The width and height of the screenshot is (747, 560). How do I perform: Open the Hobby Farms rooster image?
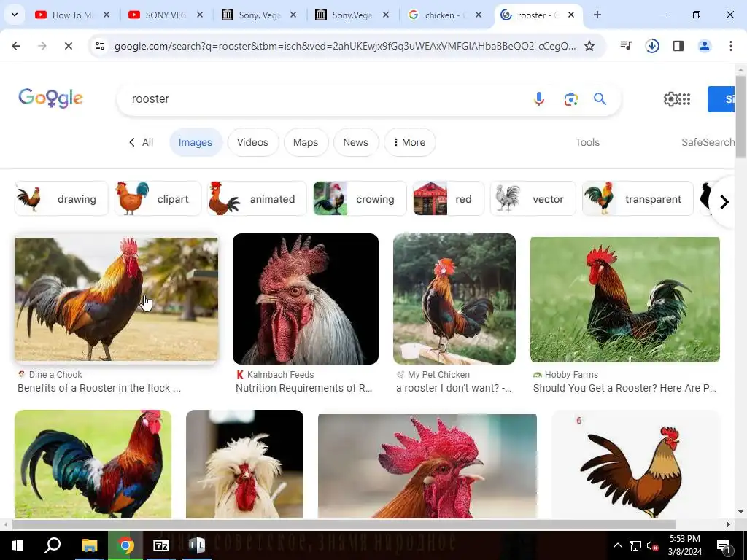point(625,299)
